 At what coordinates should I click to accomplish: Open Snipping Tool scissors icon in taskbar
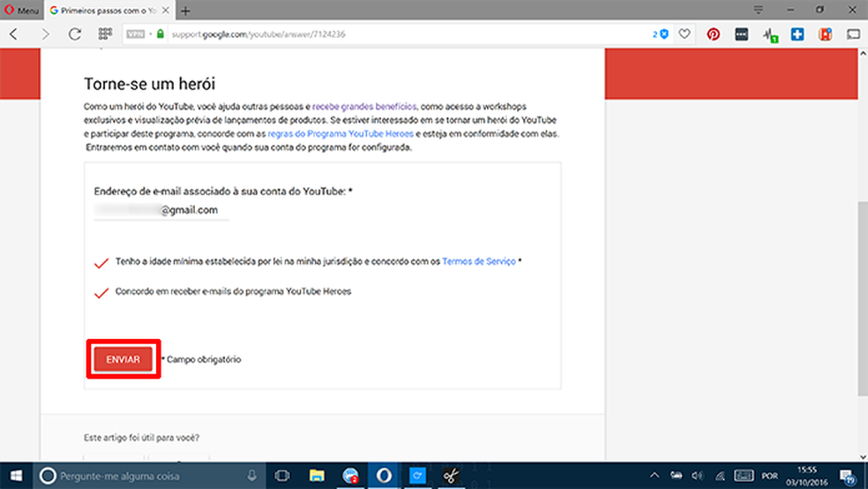pyautogui.click(x=451, y=476)
